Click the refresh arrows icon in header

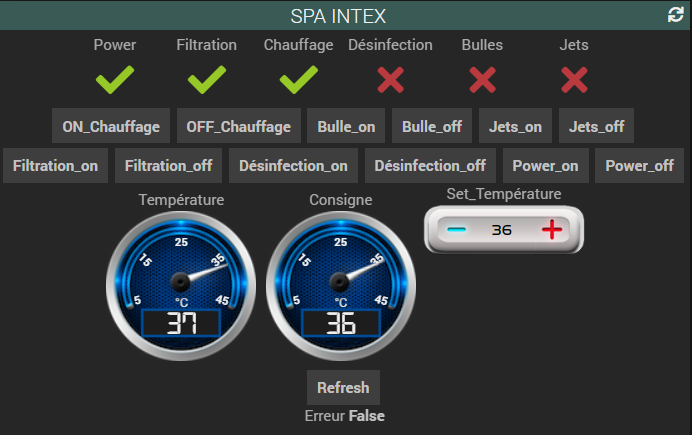pos(675,15)
